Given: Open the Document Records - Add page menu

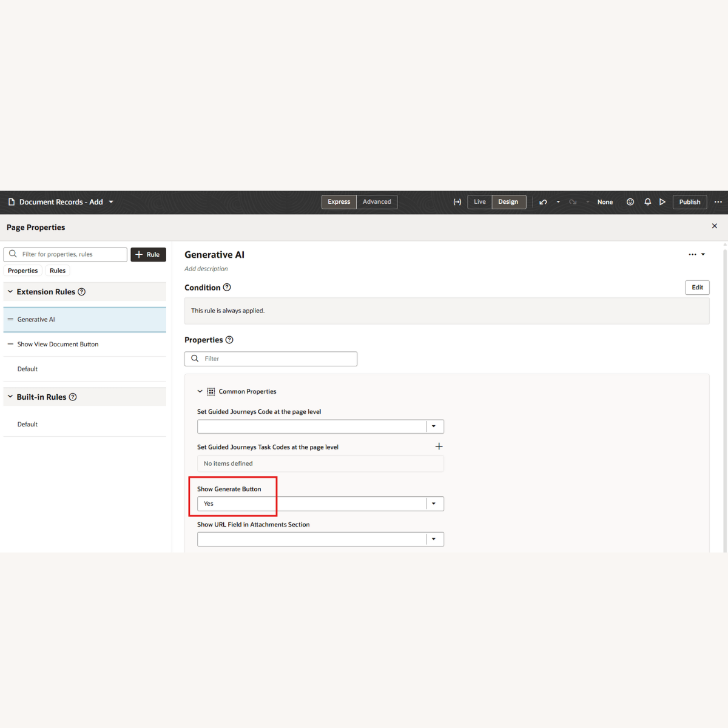Looking at the screenshot, I should (111, 202).
